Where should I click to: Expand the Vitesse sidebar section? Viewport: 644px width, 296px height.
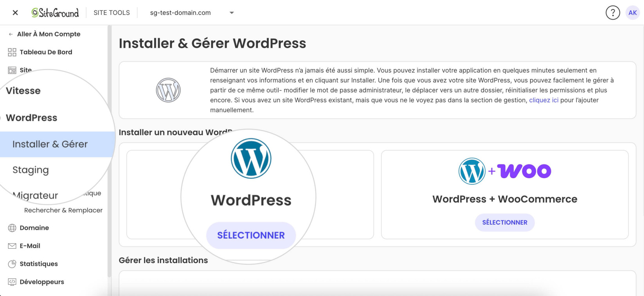(x=23, y=91)
